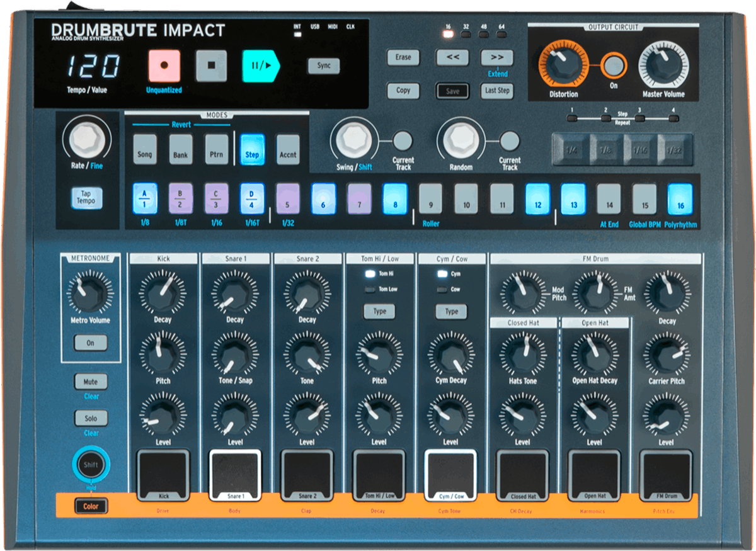Select the Last Step button
Viewport: 756px width, 551px height.
[x=497, y=91]
